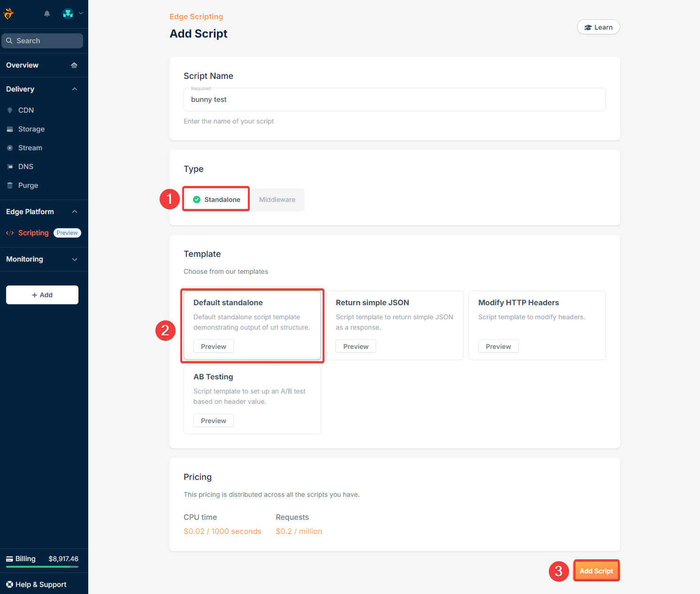Click the Script Name input field
The height and width of the screenshot is (594, 700).
click(x=395, y=100)
